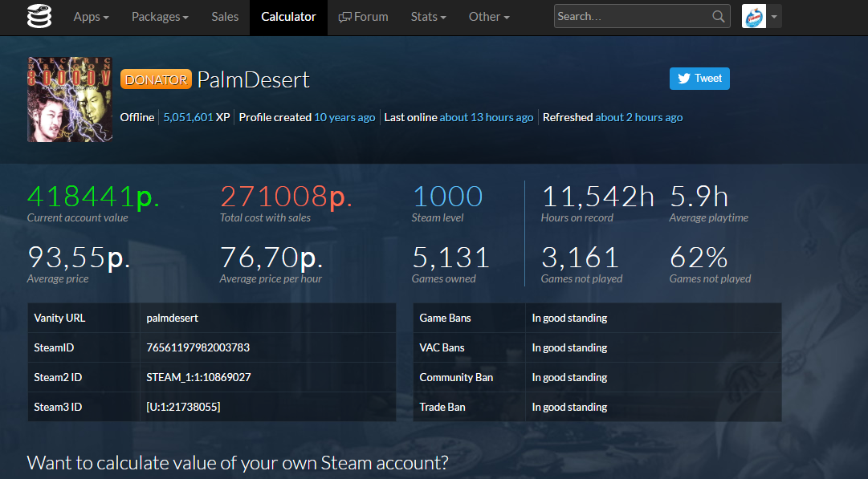Click the 5,131 games owned value

450,258
